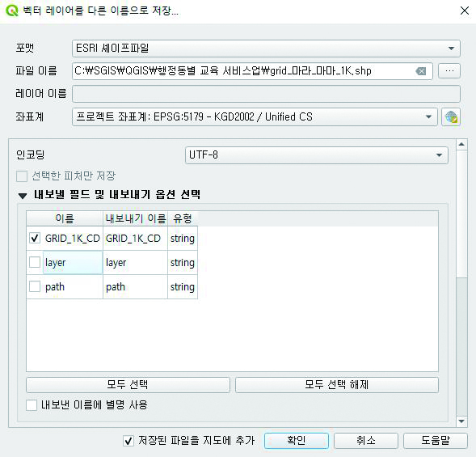
Task: Click the 레이어 이름 input field
Action: pyautogui.click(x=266, y=94)
